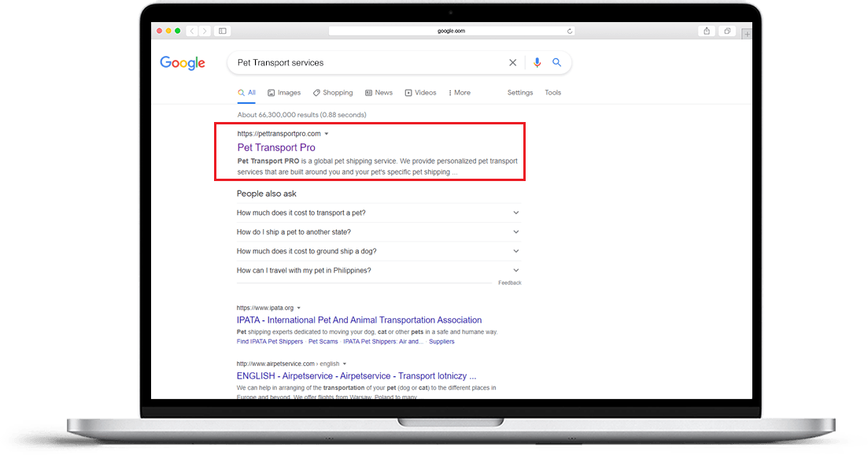Open dropdown beside www.ipata.org URL
The height and width of the screenshot is (455, 868).
click(x=299, y=309)
